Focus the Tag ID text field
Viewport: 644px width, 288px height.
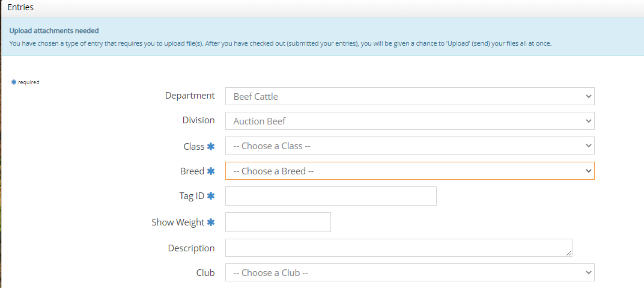(x=330, y=196)
